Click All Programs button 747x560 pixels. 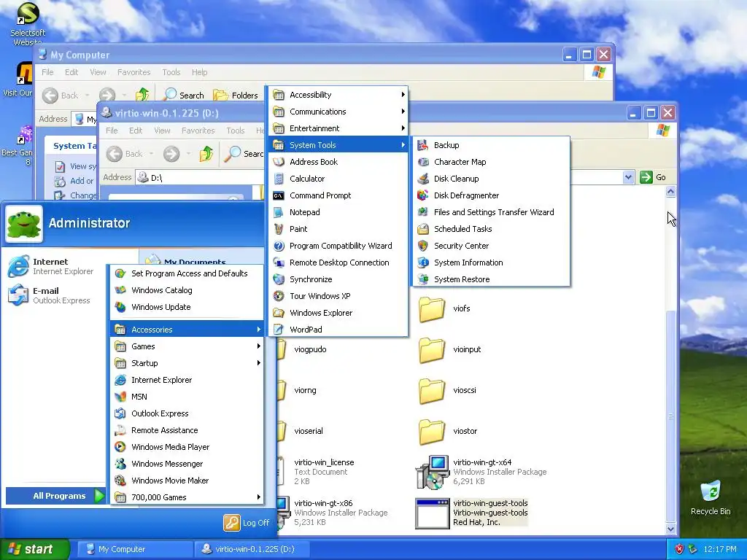click(55, 496)
